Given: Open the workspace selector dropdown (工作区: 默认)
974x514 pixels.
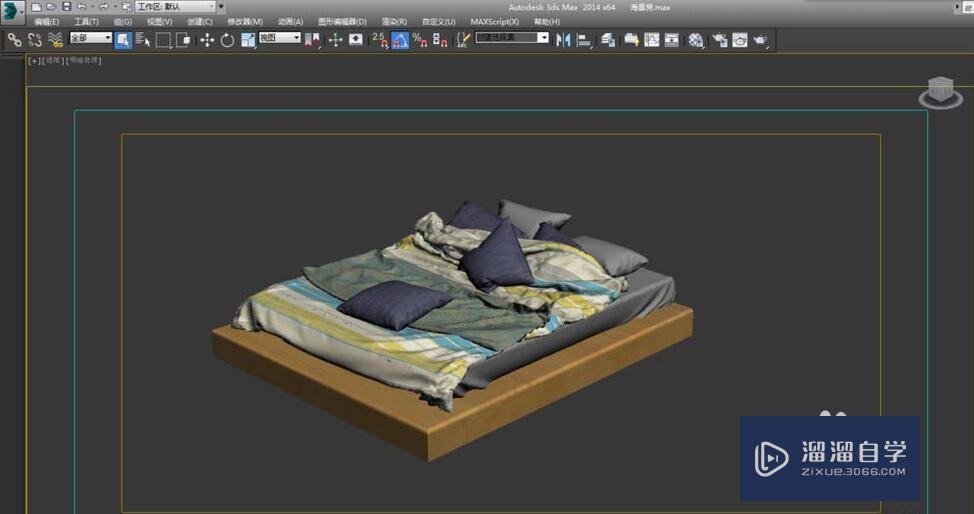Looking at the screenshot, I should [x=175, y=7].
